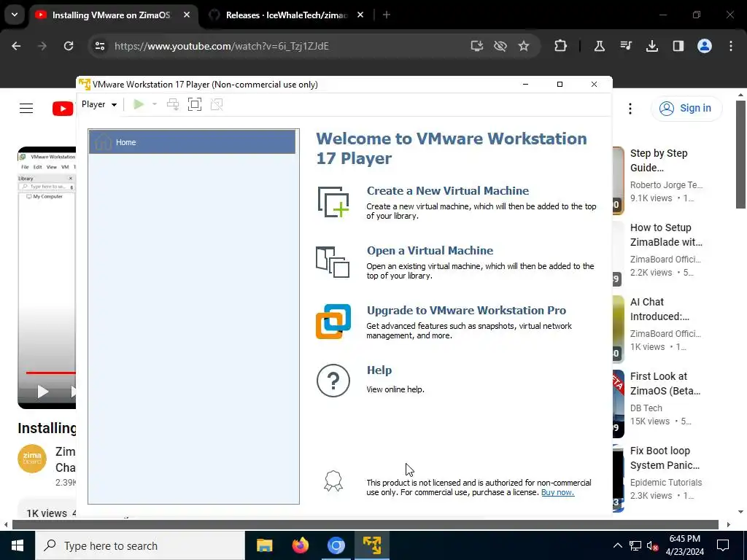
Task: Close the Releases IceWhaleTech tab
Action: (360, 15)
